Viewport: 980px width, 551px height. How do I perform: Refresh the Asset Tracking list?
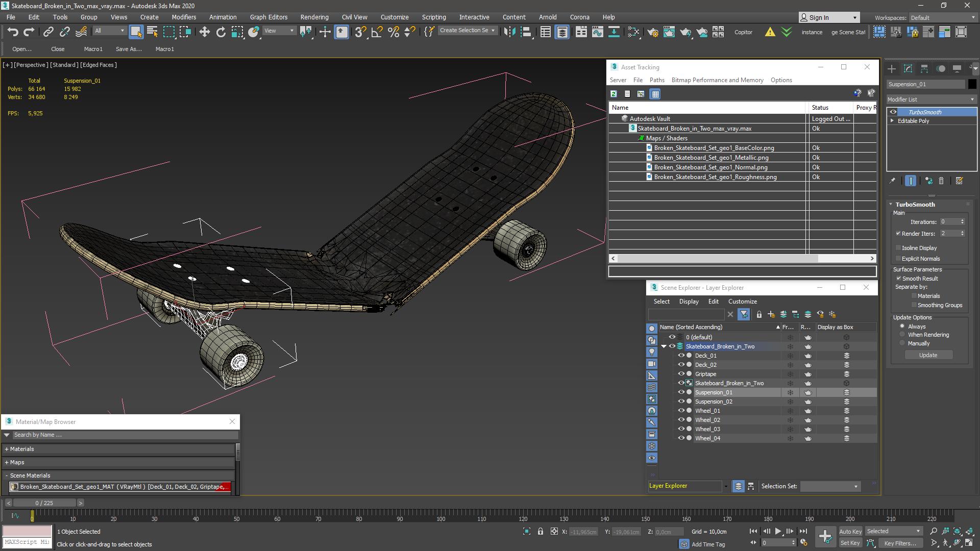click(x=614, y=94)
